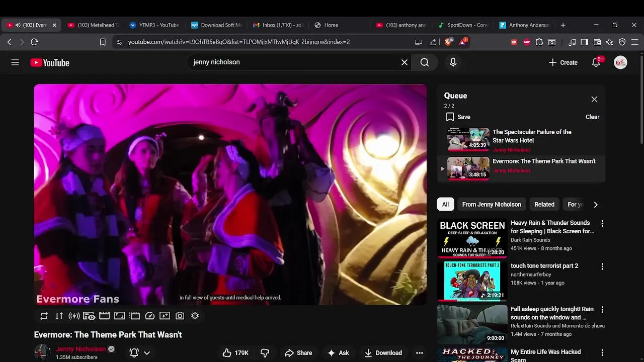Toggle cinema mode clapperboard icon
Viewport: 644px width, 362px height.
pos(104,316)
